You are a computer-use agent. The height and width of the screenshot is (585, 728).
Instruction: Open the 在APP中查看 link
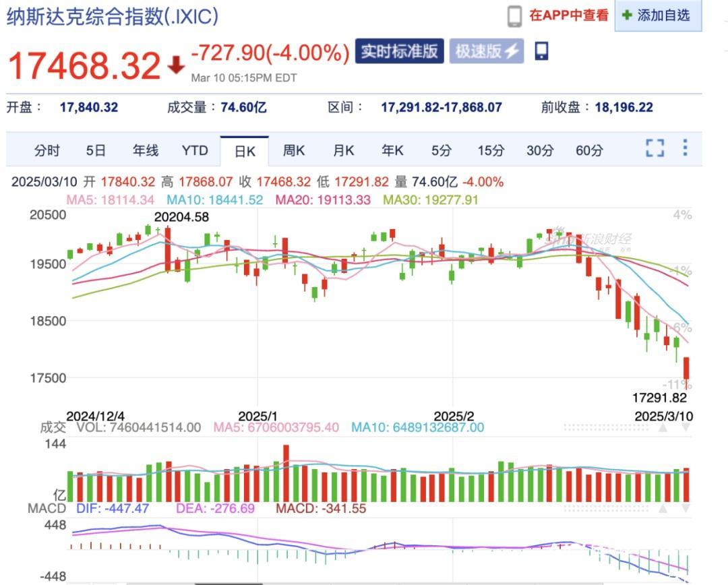click(x=568, y=16)
